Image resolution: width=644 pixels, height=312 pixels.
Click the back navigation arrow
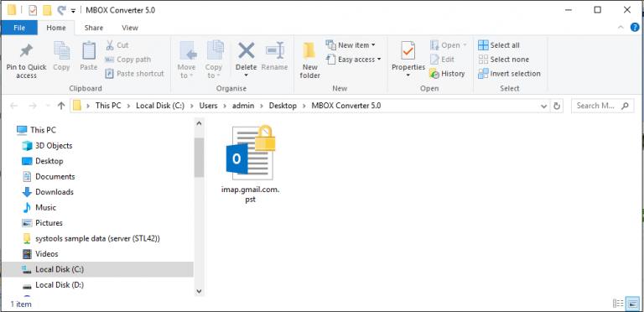(13, 106)
